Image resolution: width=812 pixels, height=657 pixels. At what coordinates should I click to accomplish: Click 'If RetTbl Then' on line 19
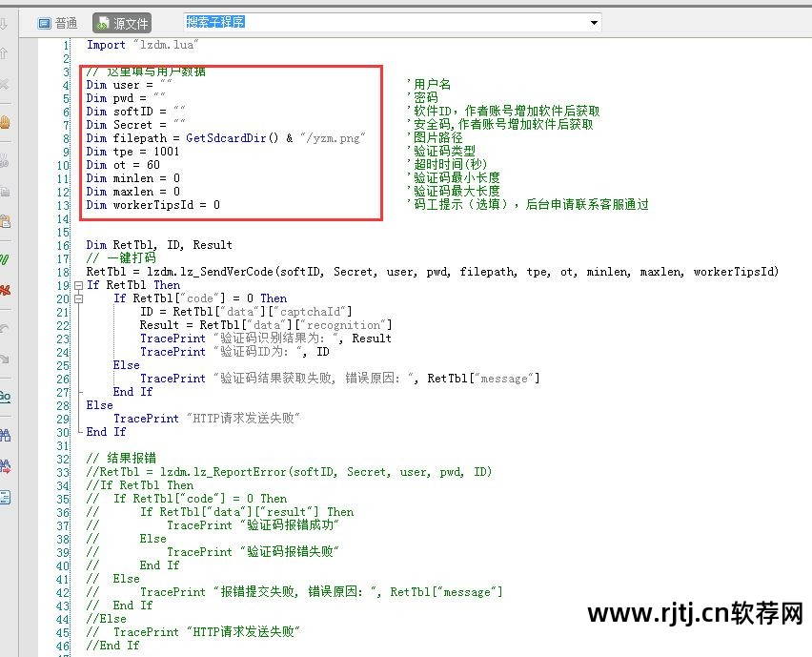pos(133,285)
